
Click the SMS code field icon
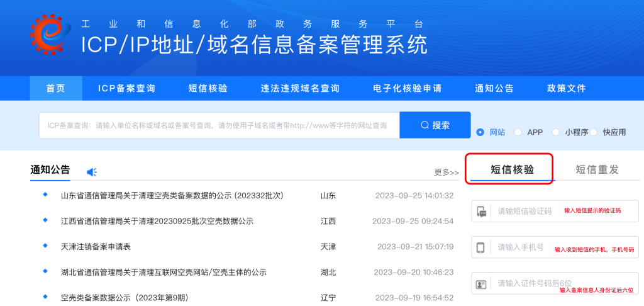(x=482, y=212)
